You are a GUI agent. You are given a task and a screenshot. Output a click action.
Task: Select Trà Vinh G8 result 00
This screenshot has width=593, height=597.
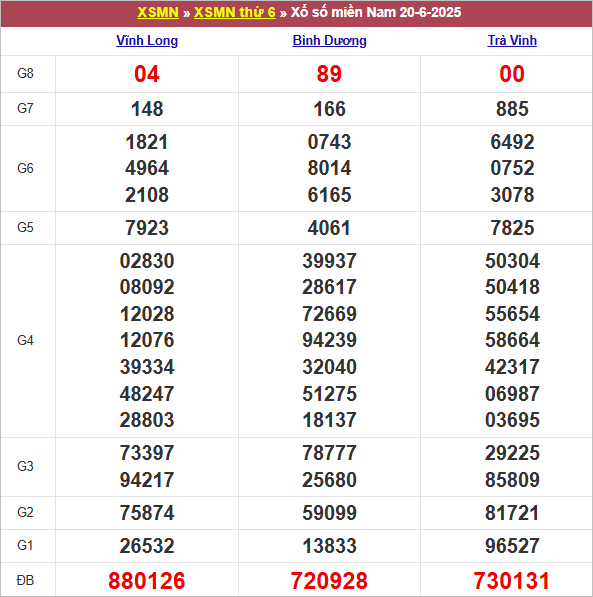(x=512, y=74)
